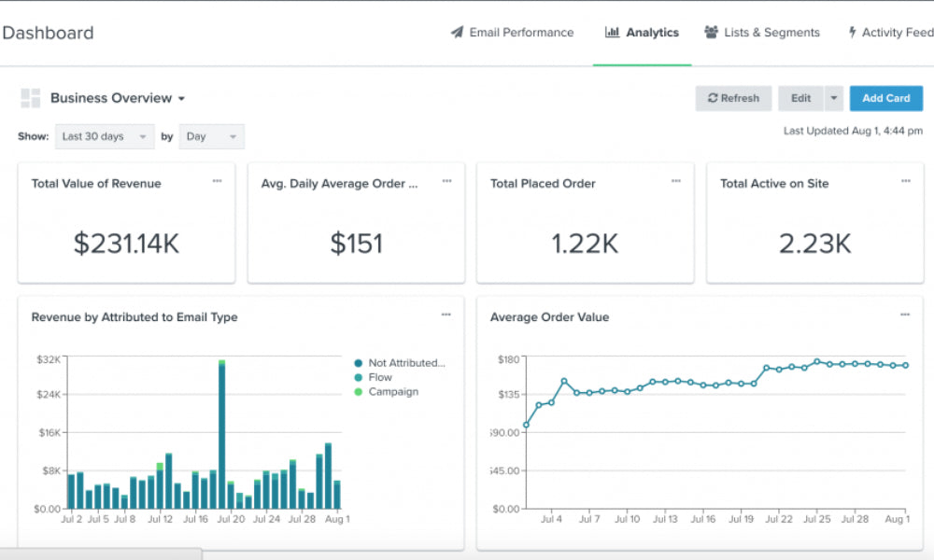Screen dimensions: 934x560
Task: Click the Refresh circular-arrow icon
Action: pos(715,98)
